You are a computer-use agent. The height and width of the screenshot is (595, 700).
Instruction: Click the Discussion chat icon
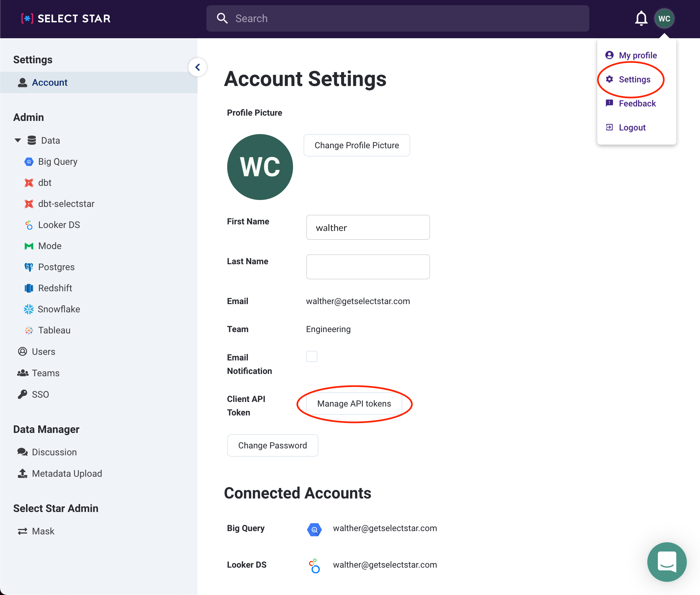23,452
